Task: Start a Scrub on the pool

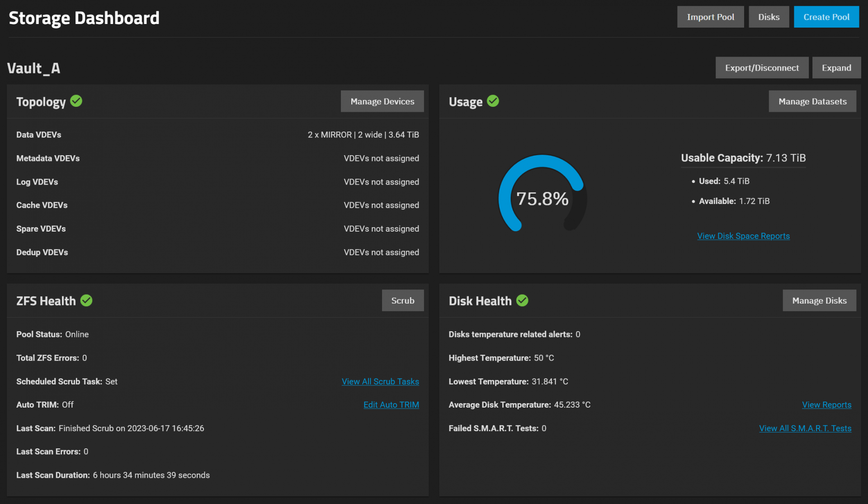Action: [402, 300]
